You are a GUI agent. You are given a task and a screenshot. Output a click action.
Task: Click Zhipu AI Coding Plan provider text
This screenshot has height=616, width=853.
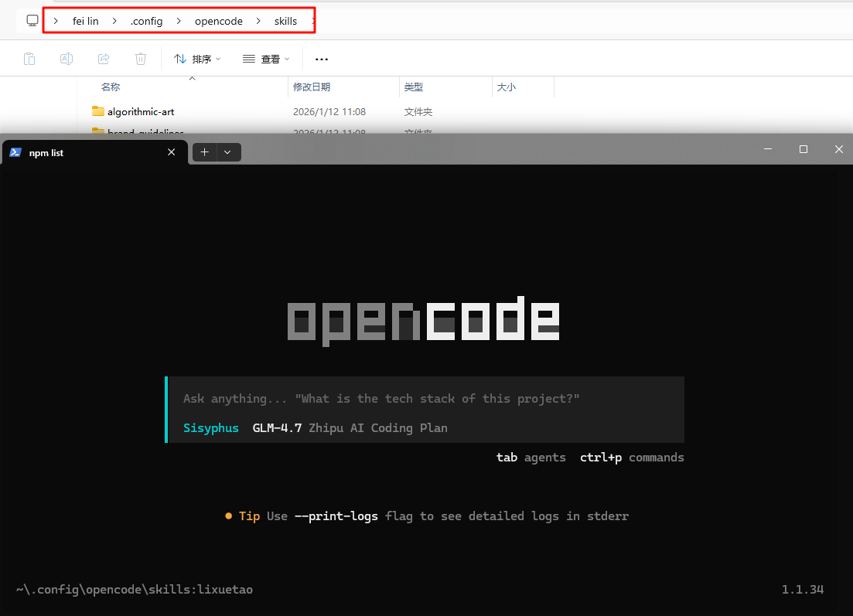pos(378,428)
